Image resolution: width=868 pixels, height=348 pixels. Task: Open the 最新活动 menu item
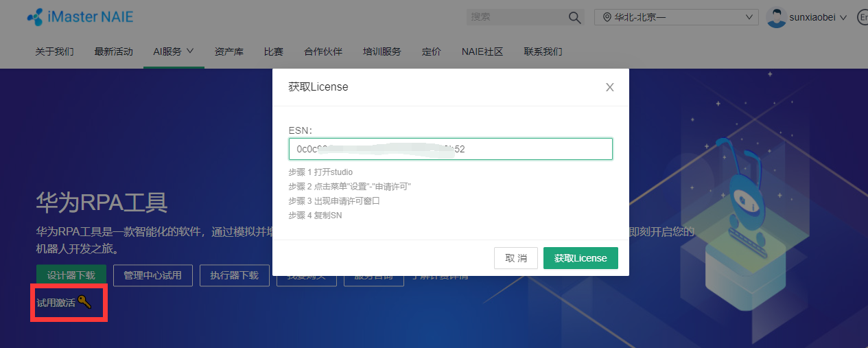point(114,51)
